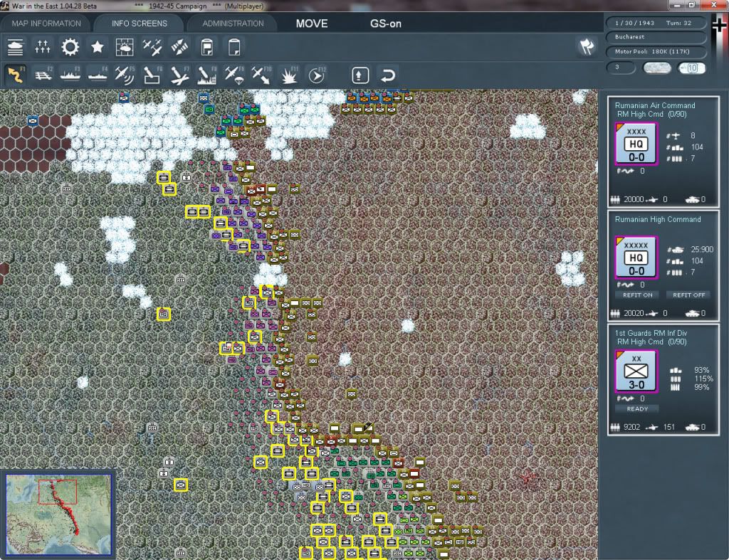
Task: Click the Rumanian Air Command HQ counter
Action: click(x=636, y=144)
